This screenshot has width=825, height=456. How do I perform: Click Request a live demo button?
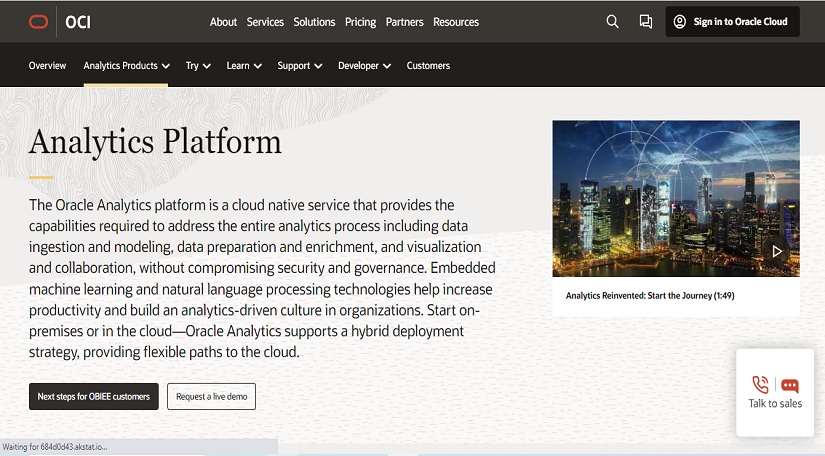point(212,397)
